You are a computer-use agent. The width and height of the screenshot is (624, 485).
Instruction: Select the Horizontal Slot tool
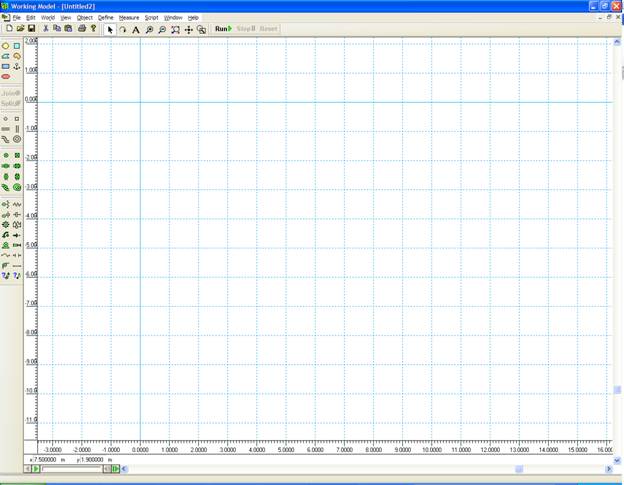(6, 129)
